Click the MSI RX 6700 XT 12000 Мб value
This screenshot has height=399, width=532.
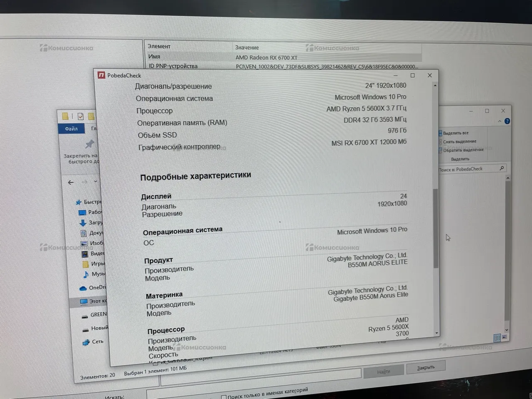click(369, 142)
